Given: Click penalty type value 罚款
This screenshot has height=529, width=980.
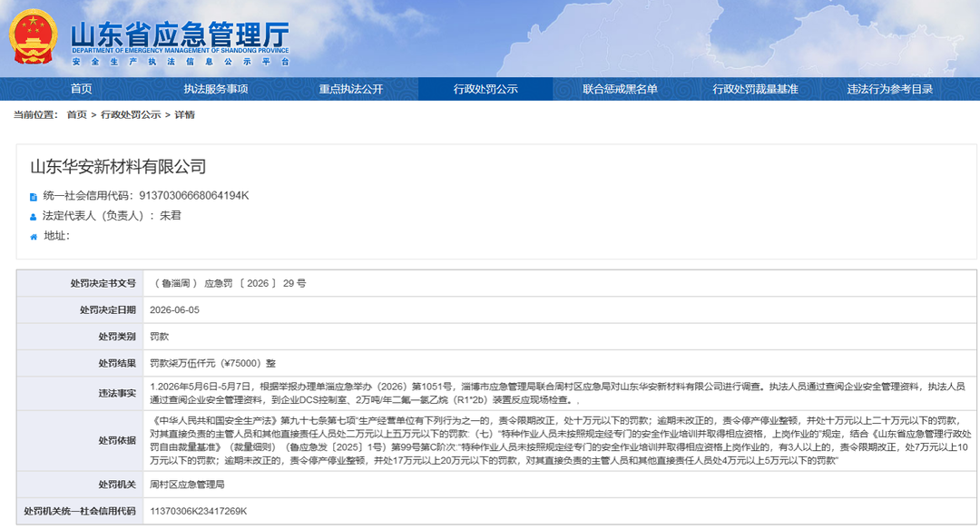Looking at the screenshot, I should click(160, 337).
